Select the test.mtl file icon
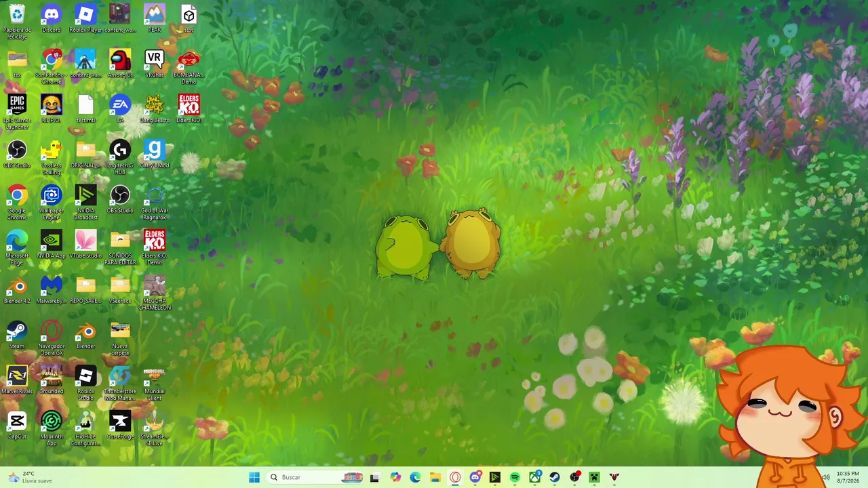868x488 pixels. pyautogui.click(x=85, y=110)
